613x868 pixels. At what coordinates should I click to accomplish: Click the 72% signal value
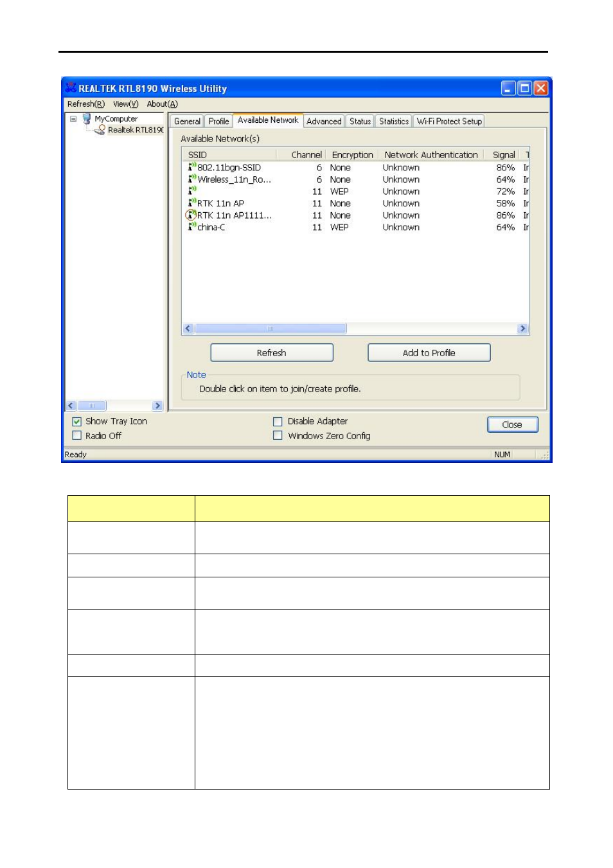coord(505,192)
